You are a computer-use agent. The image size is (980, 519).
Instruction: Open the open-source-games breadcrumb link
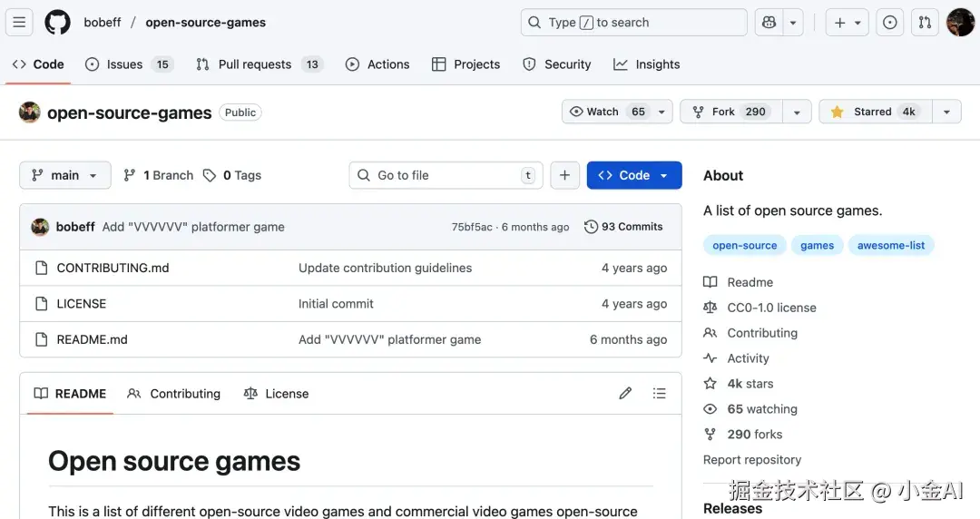click(x=206, y=23)
